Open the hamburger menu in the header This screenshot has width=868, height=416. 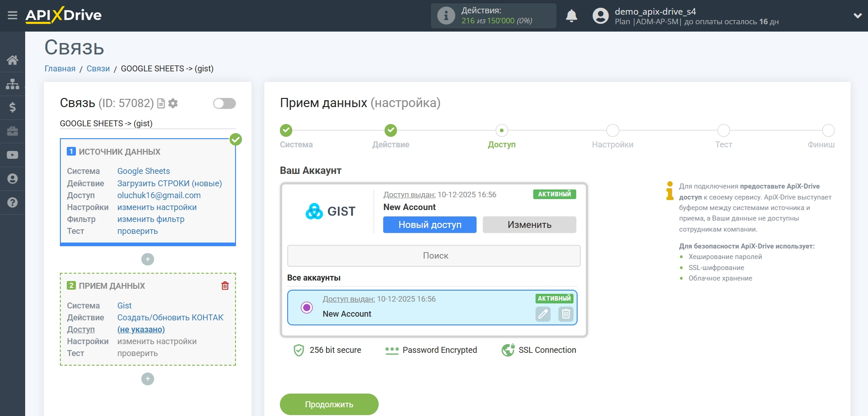[x=12, y=16]
